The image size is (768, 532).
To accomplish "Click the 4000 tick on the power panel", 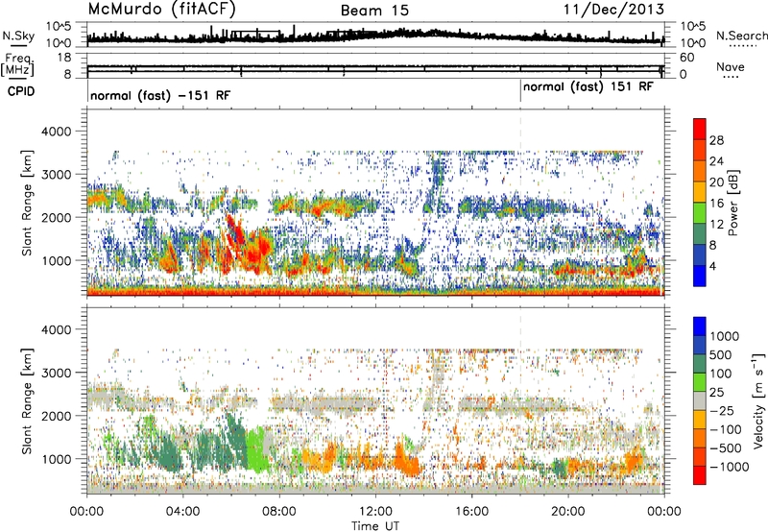I will tap(58, 132).
